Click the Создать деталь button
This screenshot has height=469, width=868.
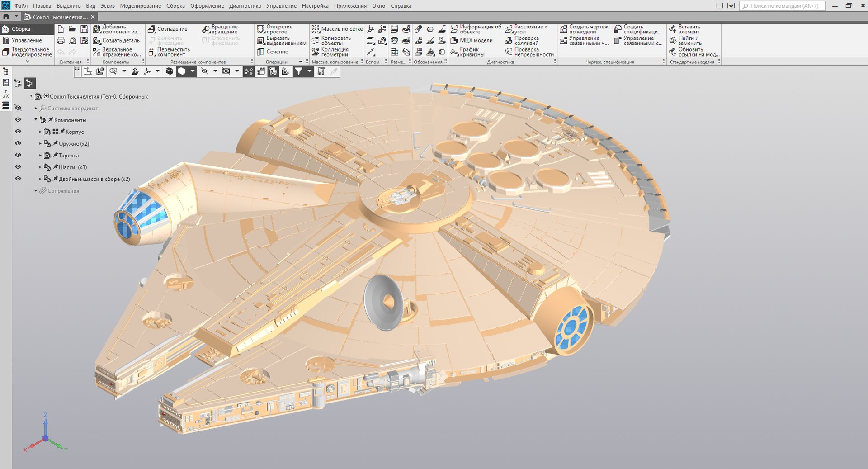click(116, 40)
